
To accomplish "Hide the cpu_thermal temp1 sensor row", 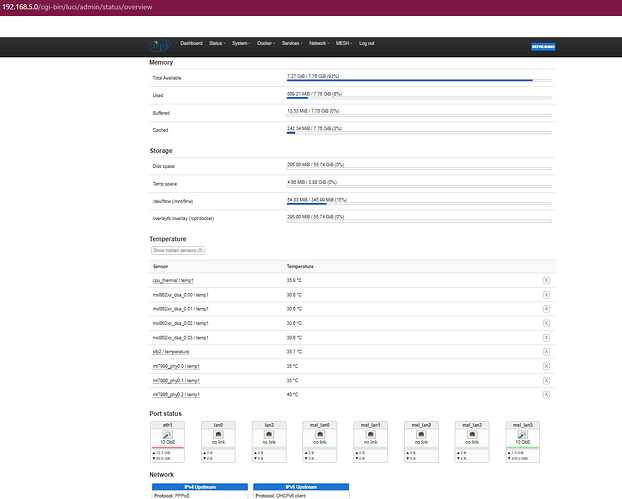I will pos(546,280).
